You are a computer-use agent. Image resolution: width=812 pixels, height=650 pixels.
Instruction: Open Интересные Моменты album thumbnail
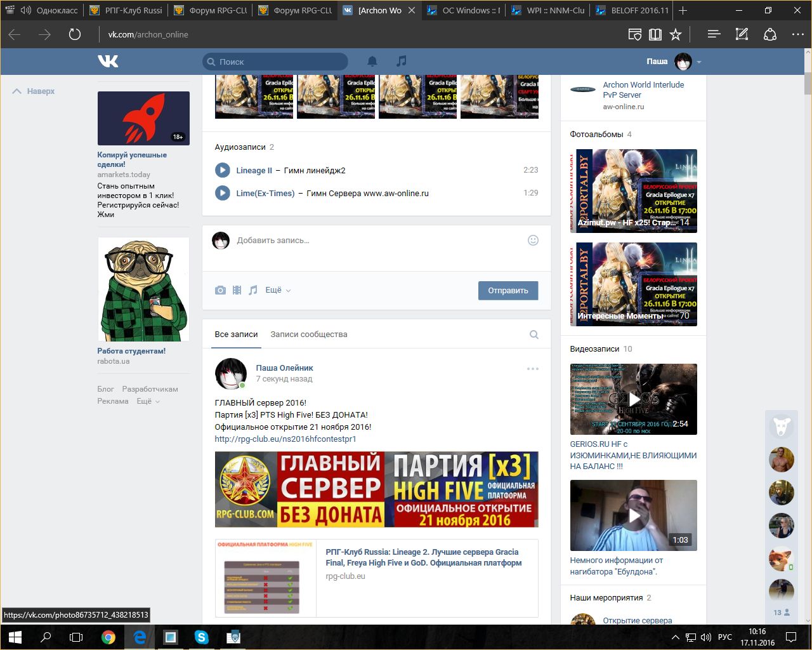tap(633, 284)
